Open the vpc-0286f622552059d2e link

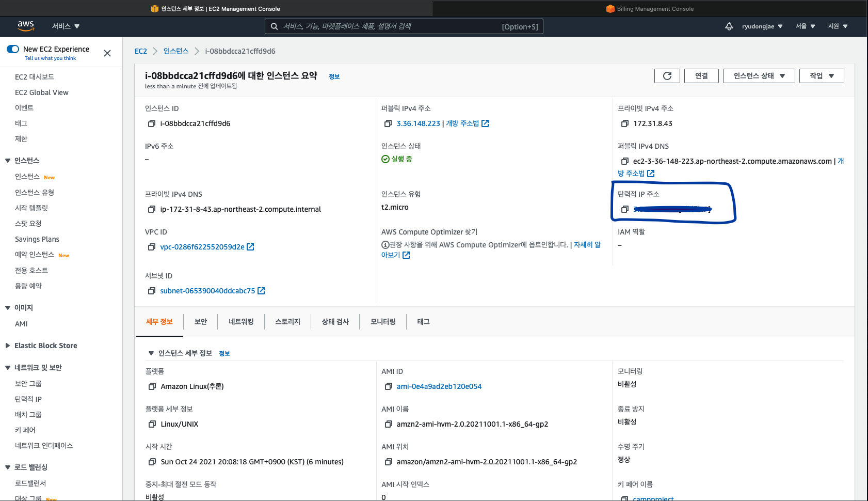click(202, 247)
